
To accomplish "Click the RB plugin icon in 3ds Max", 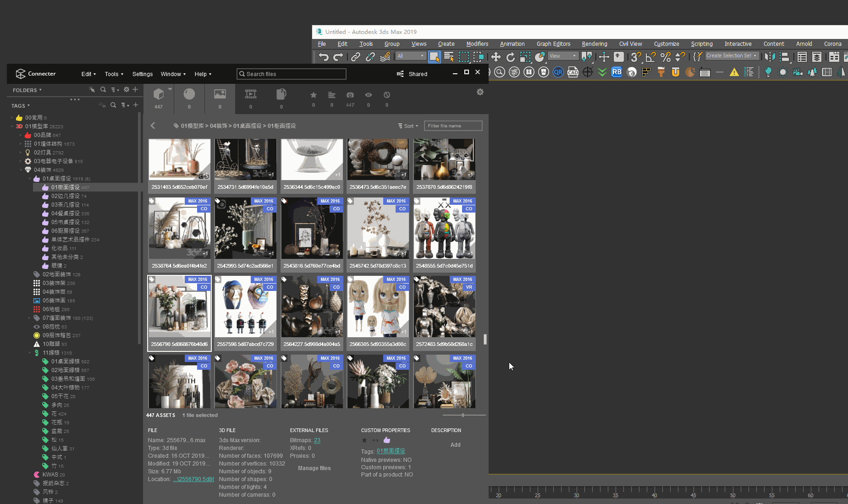I will click(617, 72).
